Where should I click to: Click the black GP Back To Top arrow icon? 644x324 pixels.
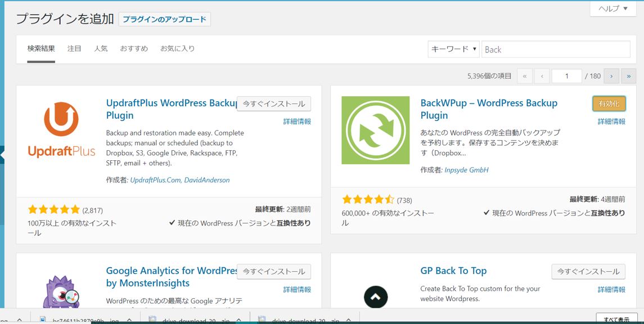(x=375, y=296)
